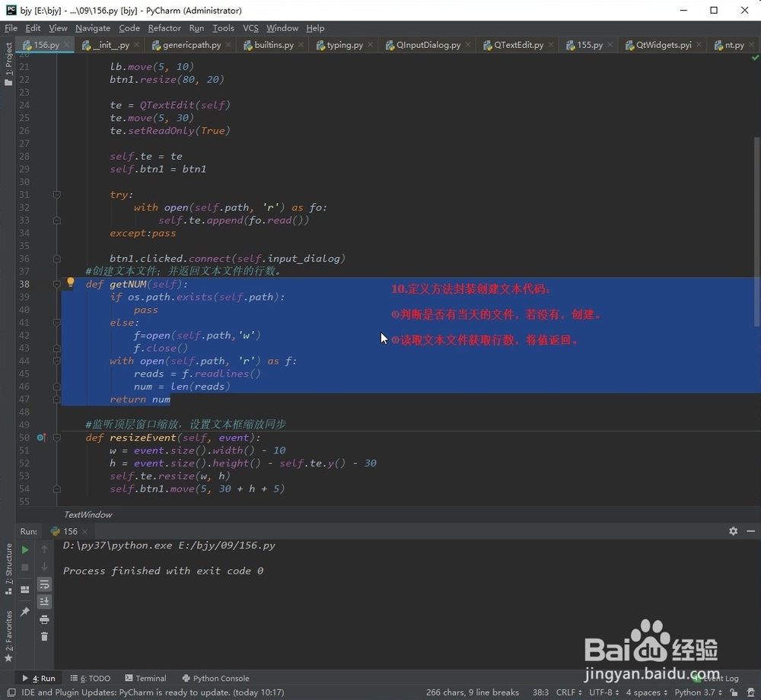The image size is (761, 700).
Task: Open the Structure tool window
Action: click(8, 568)
